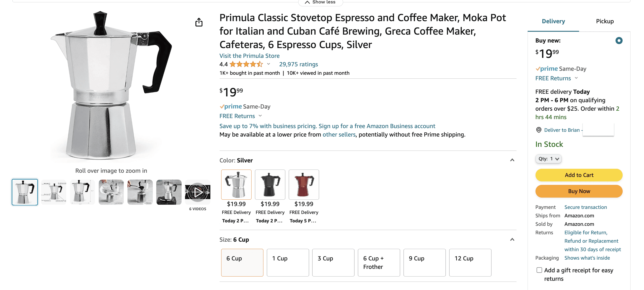Select the Delivery tab
Screen dimensions: 644x290
[x=553, y=21]
